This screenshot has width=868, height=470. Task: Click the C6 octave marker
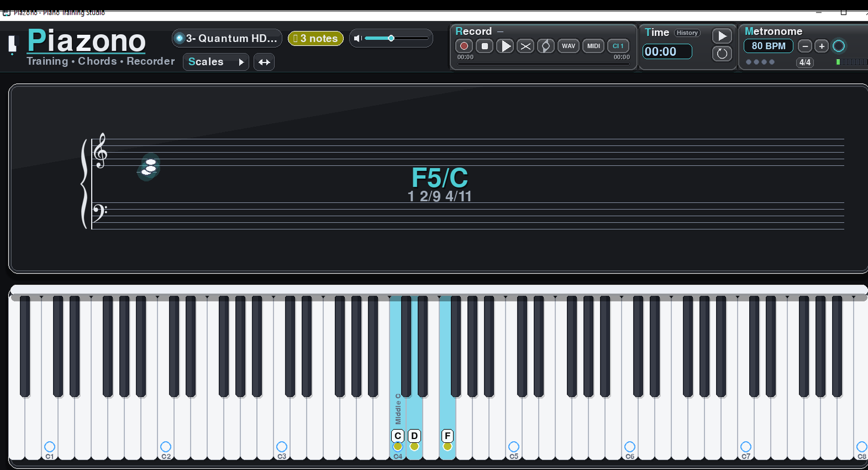click(630, 447)
